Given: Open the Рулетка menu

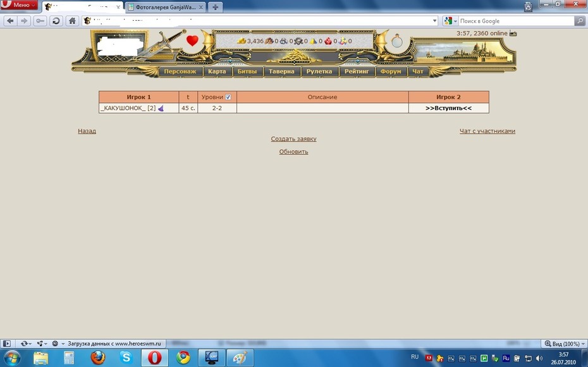Looking at the screenshot, I should (319, 71).
